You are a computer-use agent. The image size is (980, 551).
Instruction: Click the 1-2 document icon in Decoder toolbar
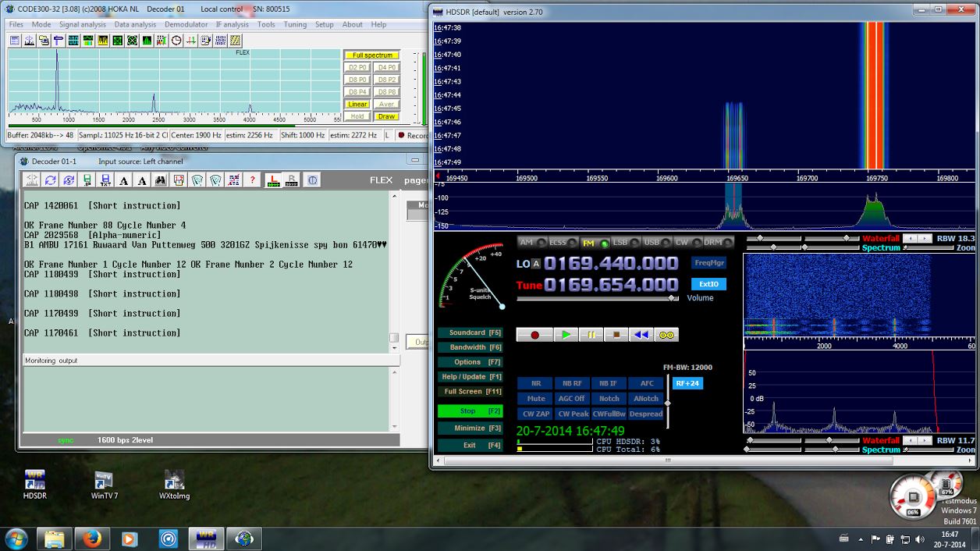[179, 180]
